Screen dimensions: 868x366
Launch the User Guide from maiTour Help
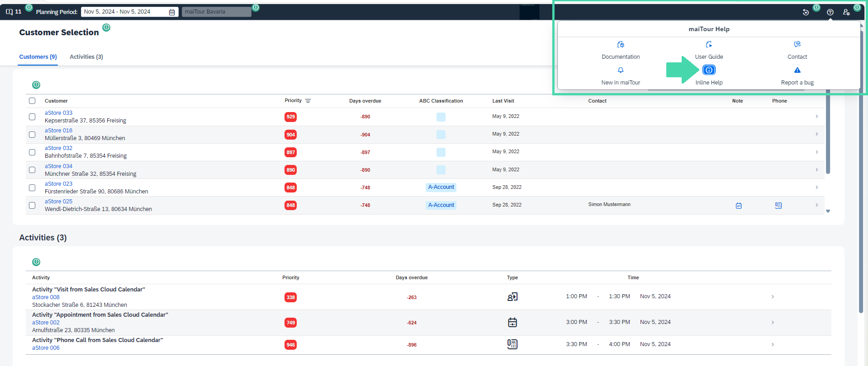click(x=709, y=50)
